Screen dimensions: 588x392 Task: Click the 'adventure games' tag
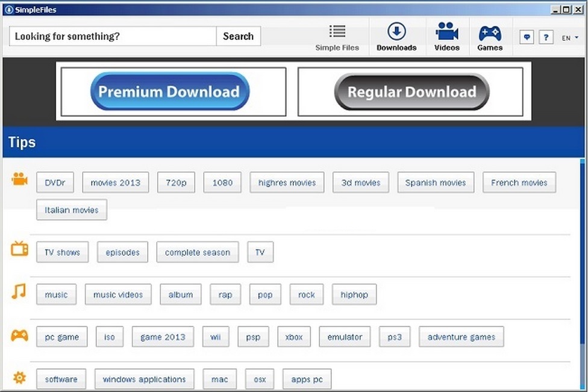point(461,337)
